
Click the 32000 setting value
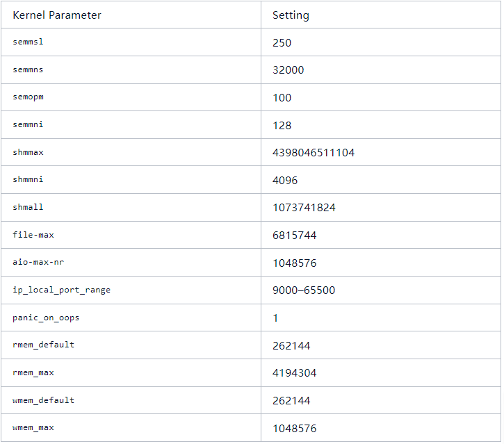(288, 70)
